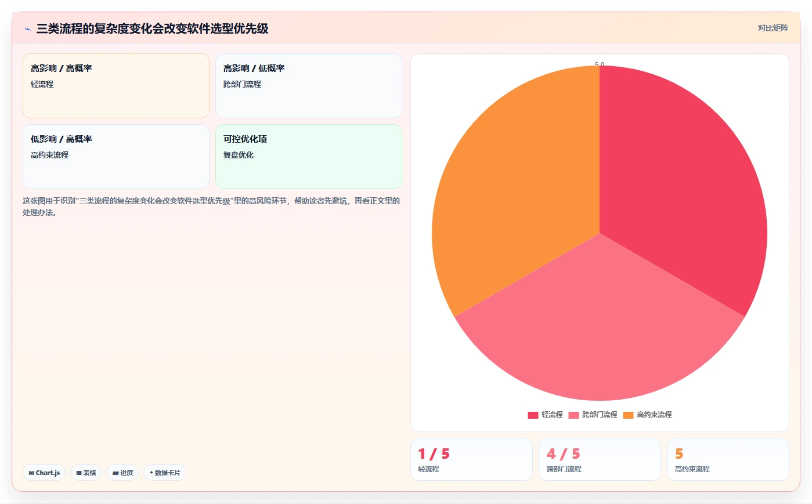
Task: Toggle 跨部门流程 legend color swatch
Action: pyautogui.click(x=573, y=415)
